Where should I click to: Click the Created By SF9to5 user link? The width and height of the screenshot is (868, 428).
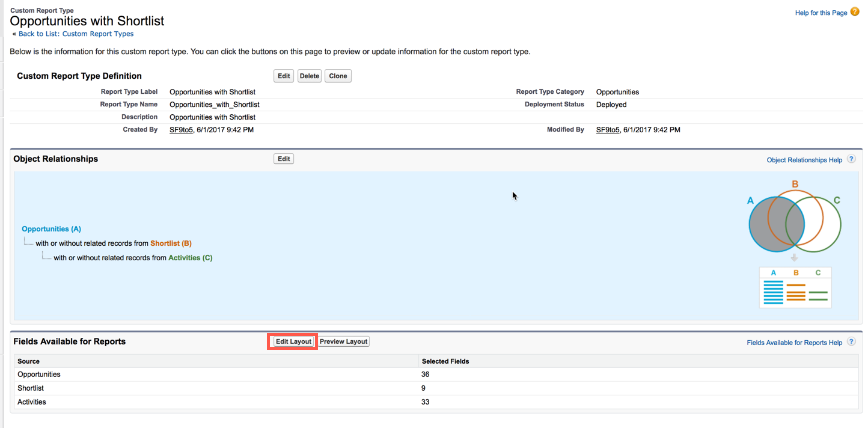click(181, 130)
